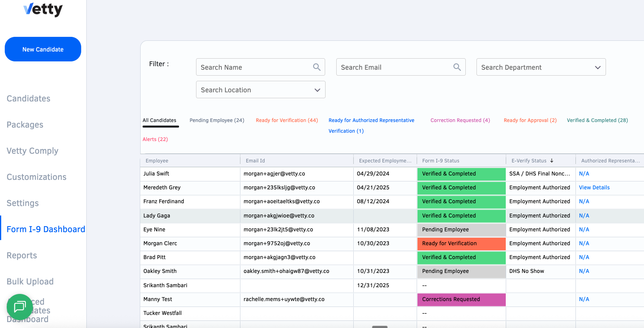
Task: Click the E-Verify Status sort arrow
Action: (x=552, y=161)
